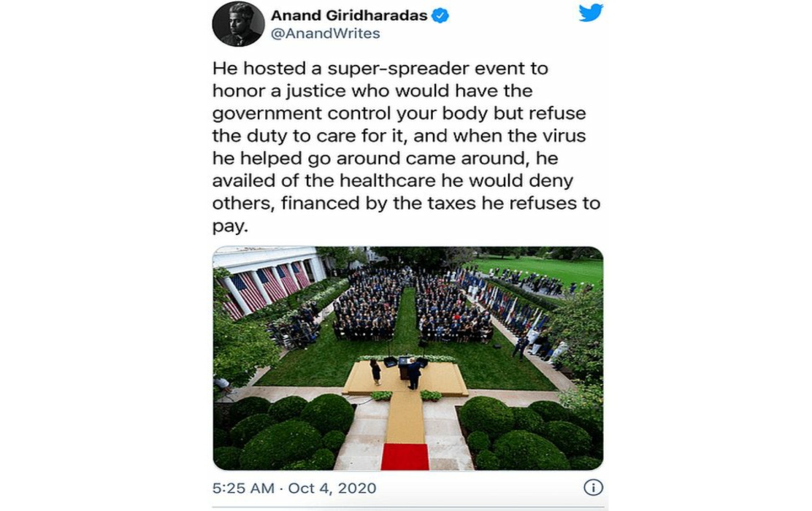Click the tweet text starting "He hosted"
The height and width of the screenshot is (511, 812).
pos(407,147)
